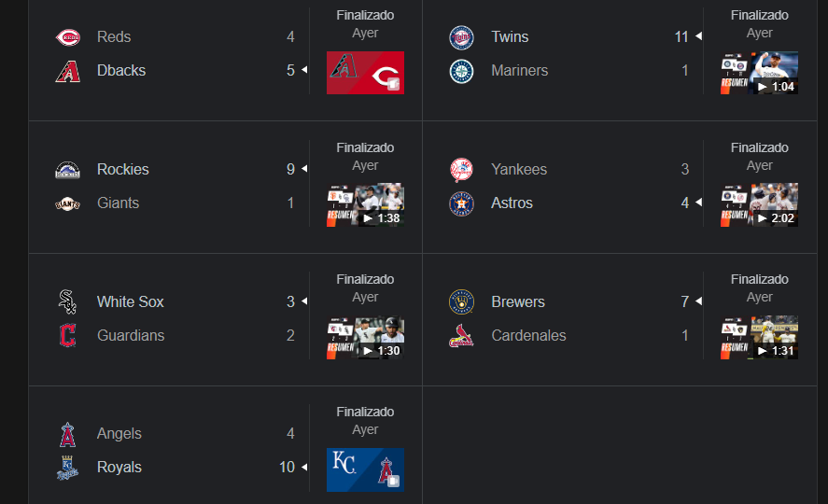
Task: Click the Rockies team logo
Action: 67,170
